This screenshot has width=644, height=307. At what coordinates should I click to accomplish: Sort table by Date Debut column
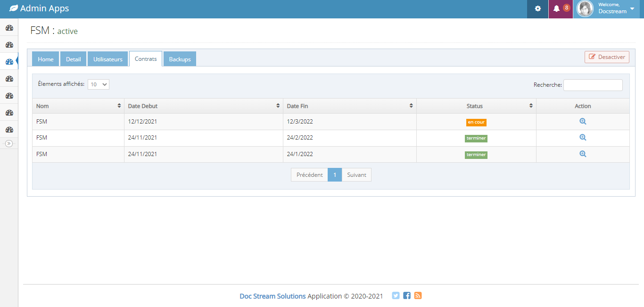[204, 106]
